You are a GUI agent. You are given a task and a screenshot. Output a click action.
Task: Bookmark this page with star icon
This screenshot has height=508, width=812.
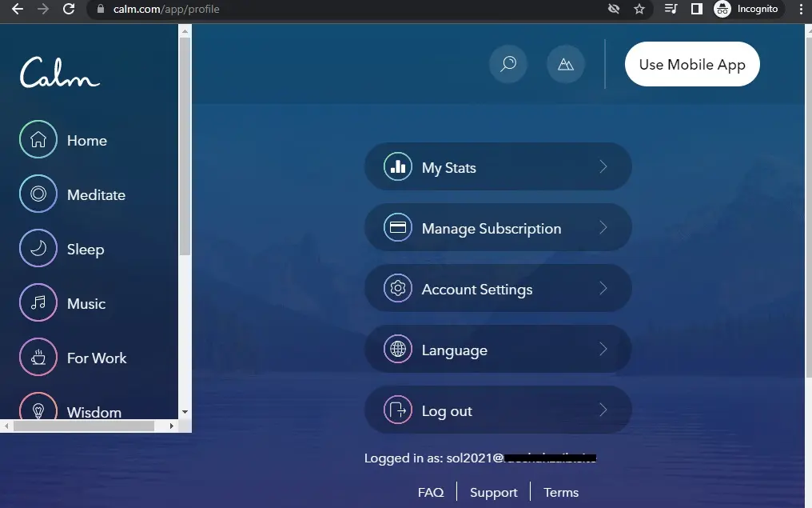pos(639,9)
